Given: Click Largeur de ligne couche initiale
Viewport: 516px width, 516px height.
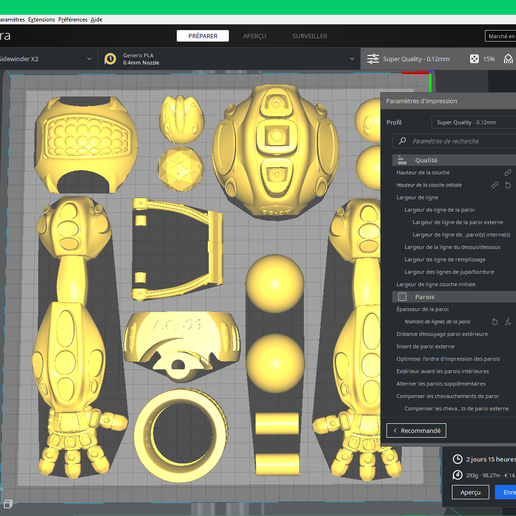Looking at the screenshot, I should click(436, 284).
